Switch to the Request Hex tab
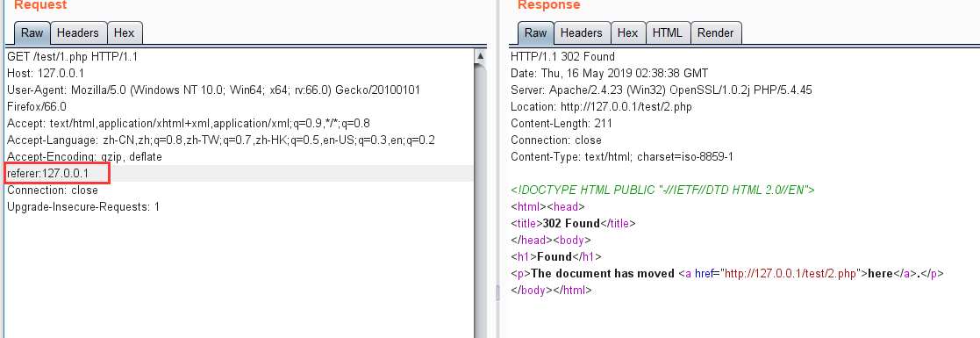This screenshot has height=338, width=980. pyautogui.click(x=125, y=33)
